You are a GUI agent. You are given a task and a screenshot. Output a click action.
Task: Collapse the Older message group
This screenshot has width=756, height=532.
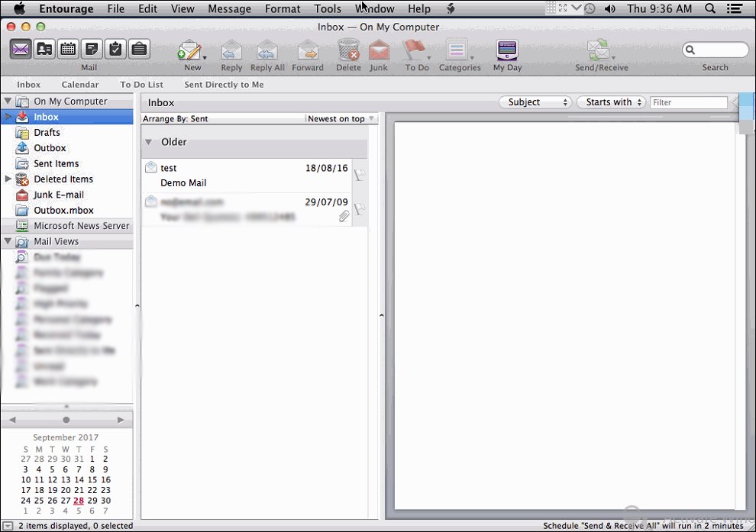[149, 142]
